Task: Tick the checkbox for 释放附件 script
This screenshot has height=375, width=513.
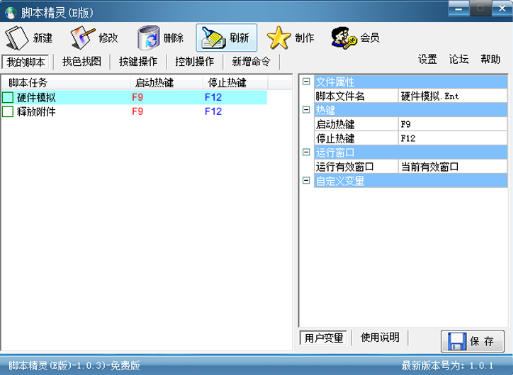Action: tap(8, 112)
